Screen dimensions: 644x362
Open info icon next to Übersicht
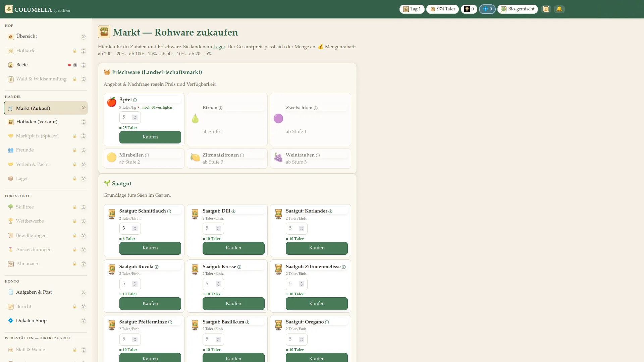84,37
